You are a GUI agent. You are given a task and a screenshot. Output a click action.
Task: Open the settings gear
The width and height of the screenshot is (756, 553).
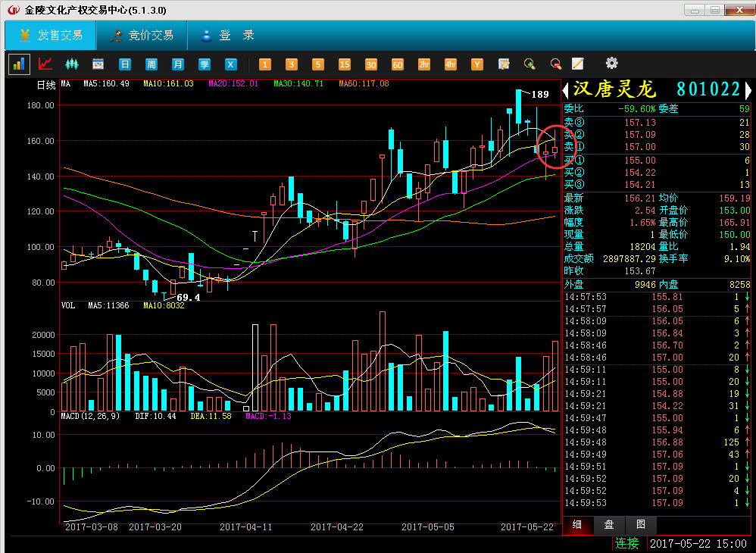tap(611, 63)
